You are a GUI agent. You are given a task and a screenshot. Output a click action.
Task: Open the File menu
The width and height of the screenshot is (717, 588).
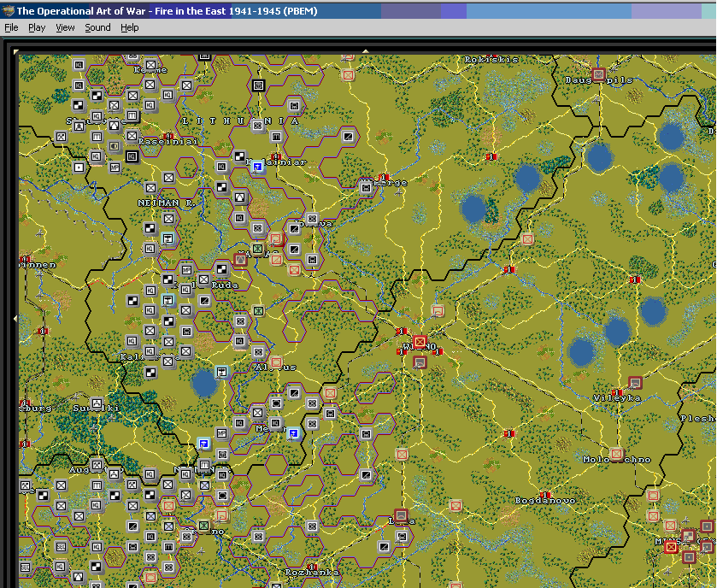click(x=11, y=28)
